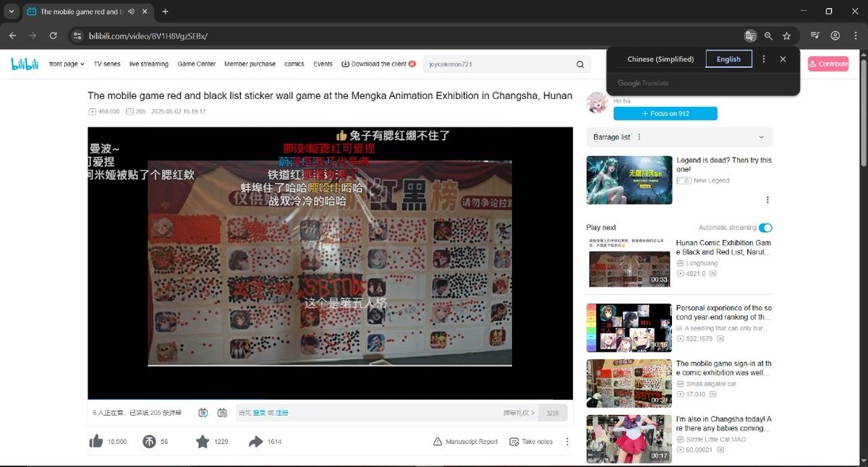Open New Legend ad three-dot menu
868x467 pixels.
767,200
